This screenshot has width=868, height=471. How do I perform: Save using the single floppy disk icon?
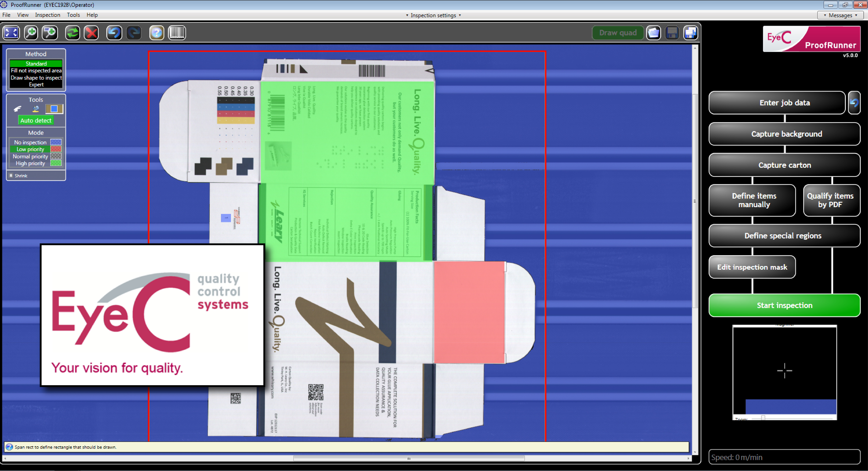click(x=672, y=33)
